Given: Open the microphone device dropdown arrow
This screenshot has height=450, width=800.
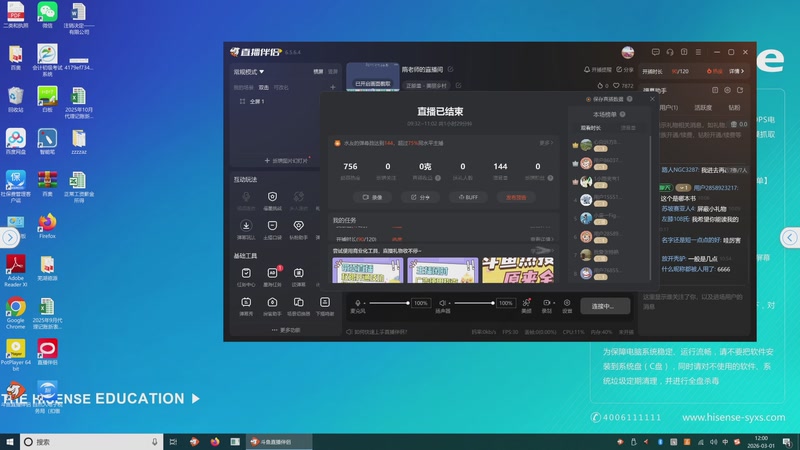Looking at the screenshot, I should coord(364,303).
